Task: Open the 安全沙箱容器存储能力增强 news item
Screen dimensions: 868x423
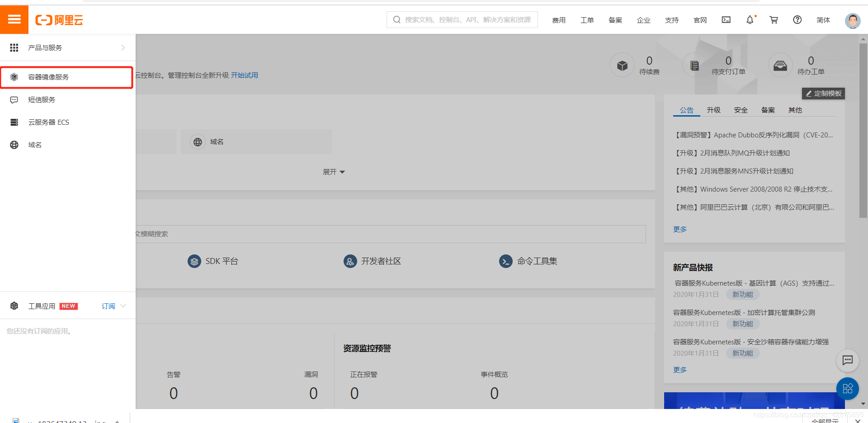Action: [751, 342]
